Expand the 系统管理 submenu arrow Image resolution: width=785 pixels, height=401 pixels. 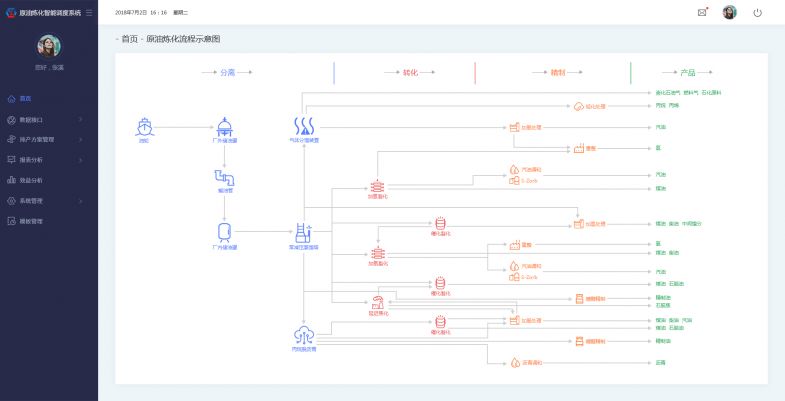point(80,200)
